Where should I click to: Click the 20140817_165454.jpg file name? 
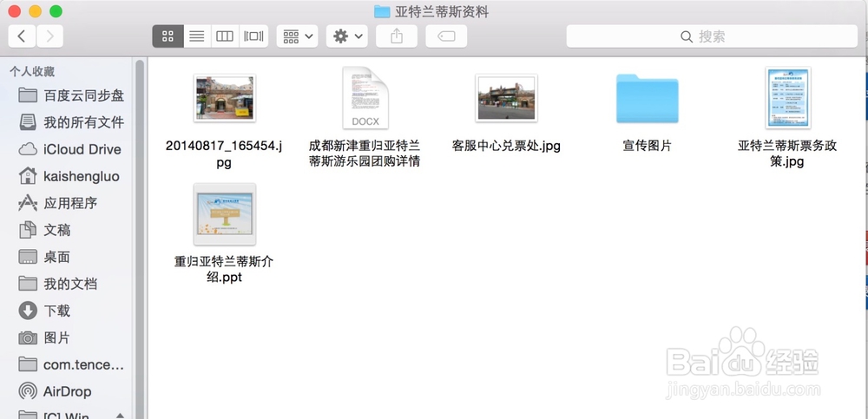(224, 154)
